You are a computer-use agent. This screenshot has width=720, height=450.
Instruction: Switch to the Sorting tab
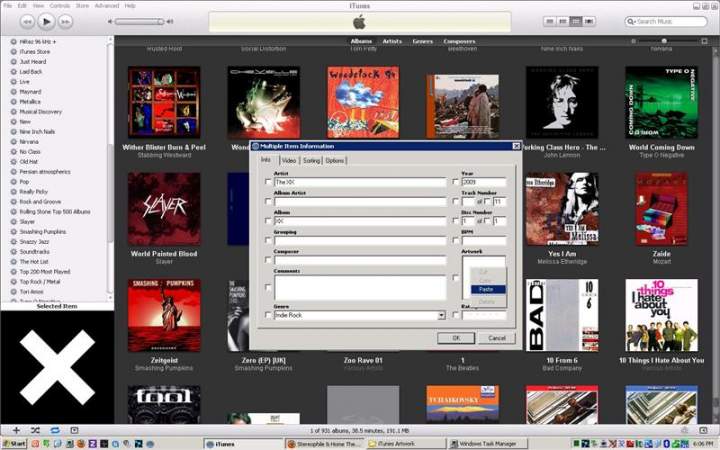click(311, 160)
